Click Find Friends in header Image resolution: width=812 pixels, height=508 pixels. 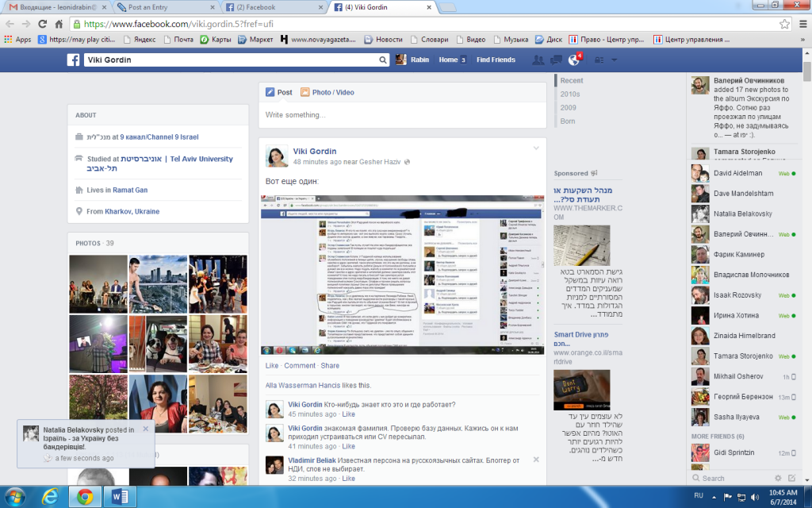[x=496, y=60]
